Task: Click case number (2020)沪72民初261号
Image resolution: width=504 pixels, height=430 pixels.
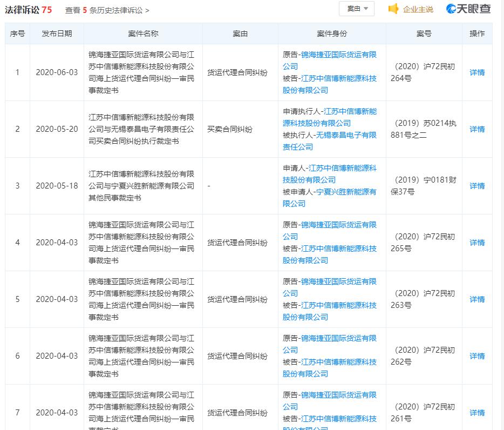Action: pos(423,412)
